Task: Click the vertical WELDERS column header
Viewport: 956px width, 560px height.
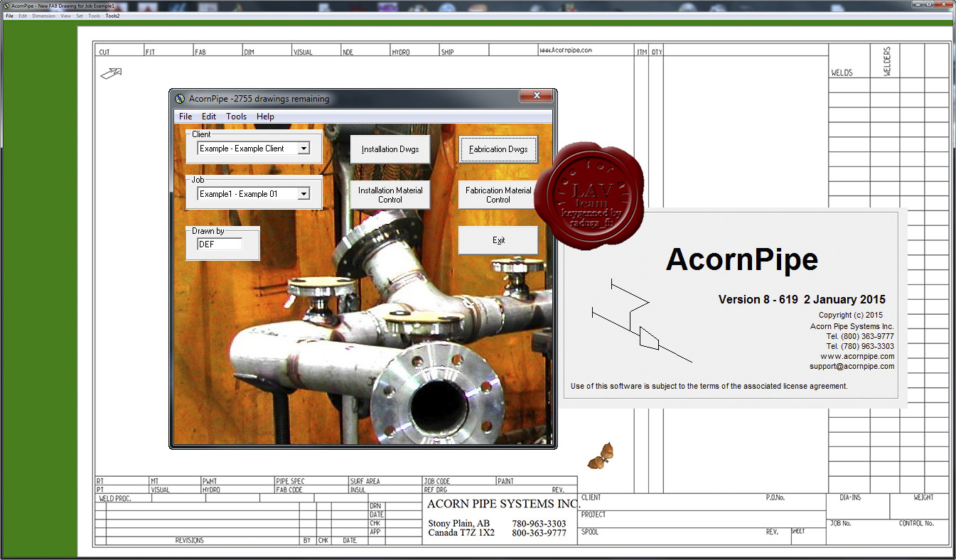Action: 887,61
